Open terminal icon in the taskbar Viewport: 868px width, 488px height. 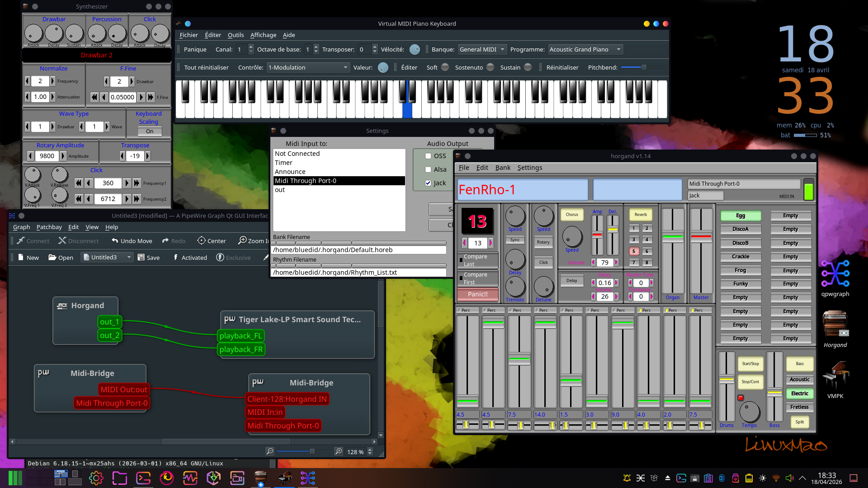pos(143,478)
